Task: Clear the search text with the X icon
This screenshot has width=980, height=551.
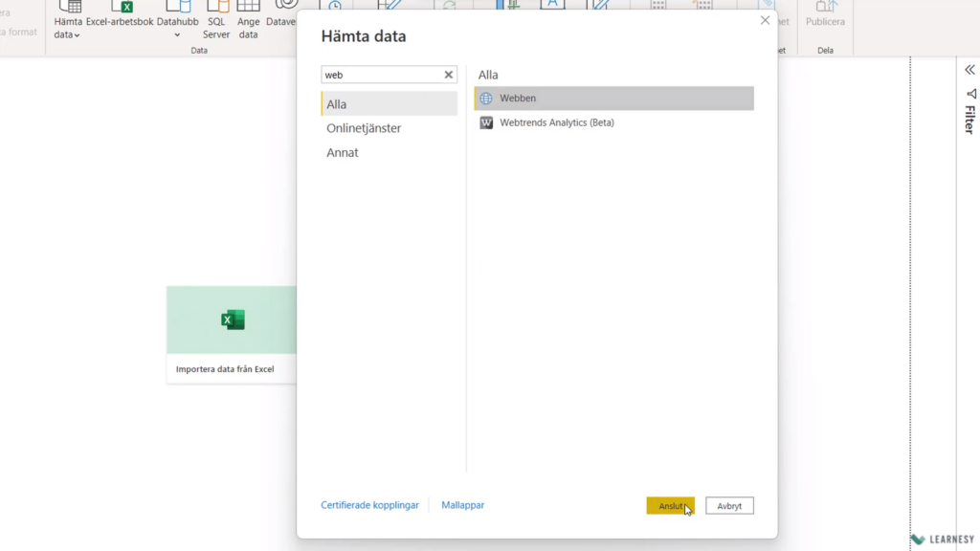Action: pyautogui.click(x=448, y=75)
